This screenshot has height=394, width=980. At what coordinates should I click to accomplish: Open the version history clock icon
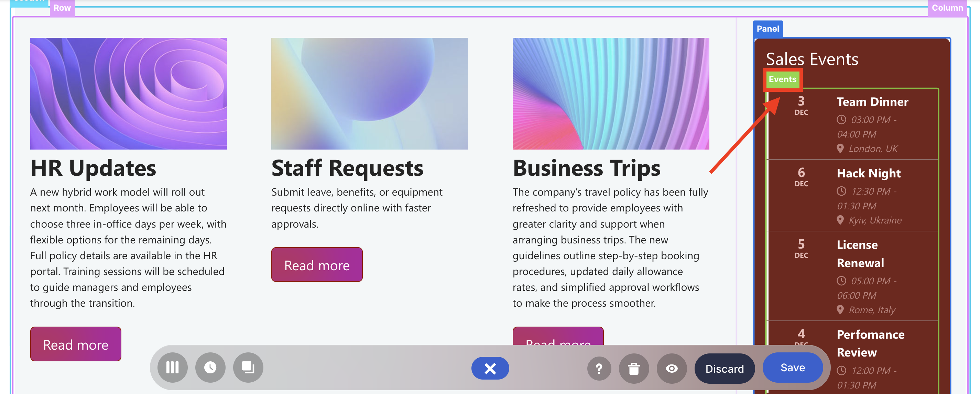tap(210, 368)
